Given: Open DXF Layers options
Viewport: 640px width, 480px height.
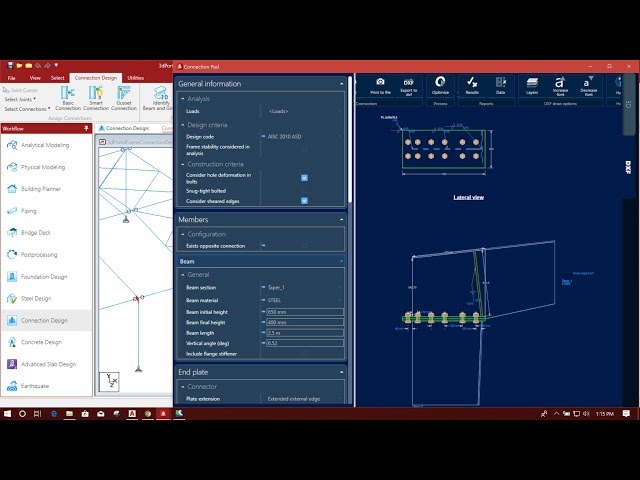Looking at the screenshot, I should (x=532, y=83).
